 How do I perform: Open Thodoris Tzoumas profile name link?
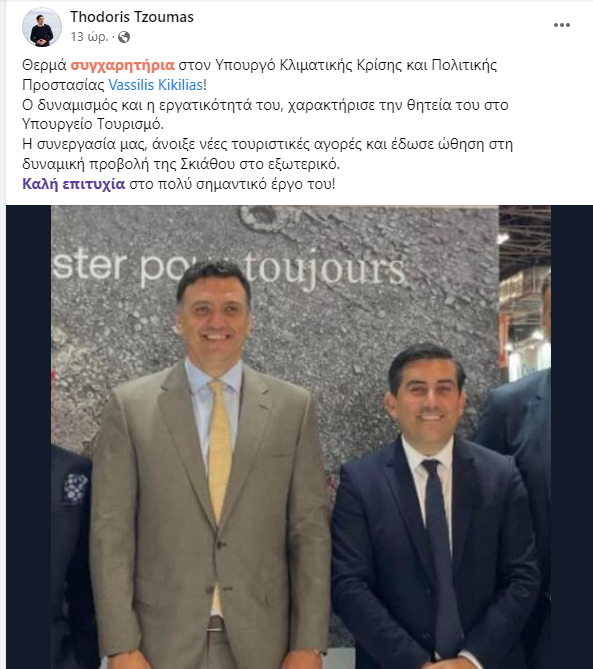132,17
